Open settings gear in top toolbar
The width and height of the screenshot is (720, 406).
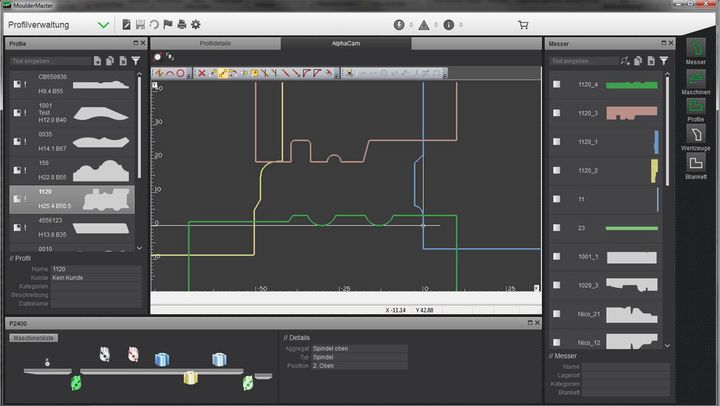[x=196, y=24]
